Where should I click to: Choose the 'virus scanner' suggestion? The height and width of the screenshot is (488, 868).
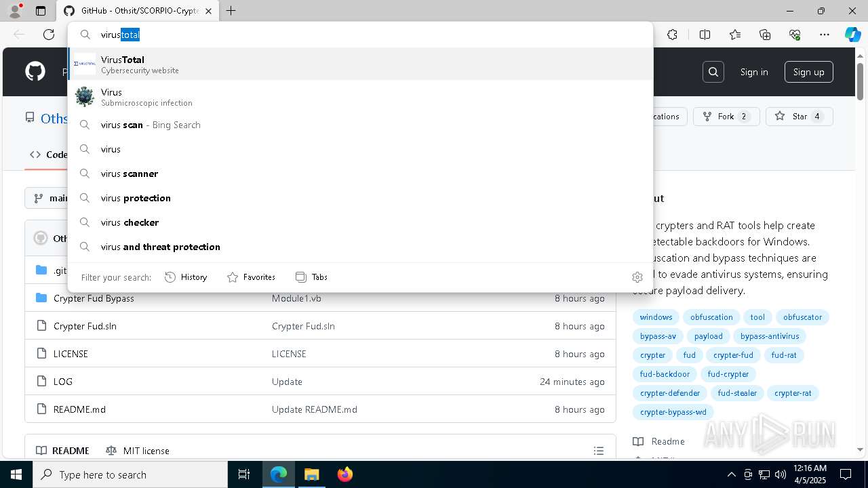[x=360, y=174]
